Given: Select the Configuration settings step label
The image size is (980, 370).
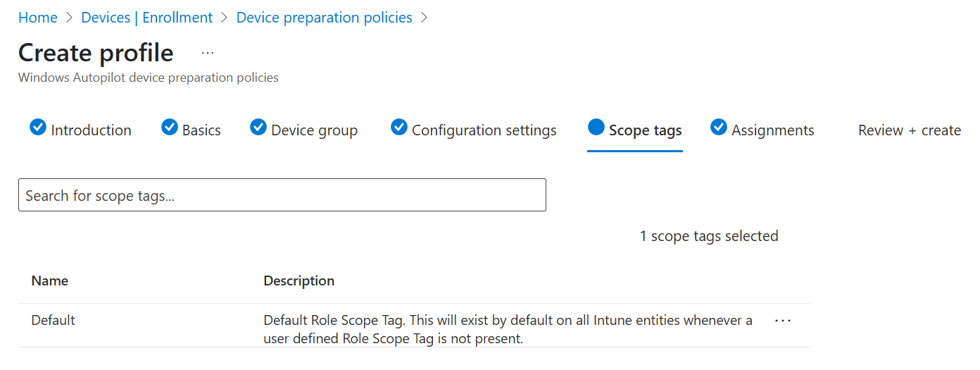Looking at the screenshot, I should (484, 130).
